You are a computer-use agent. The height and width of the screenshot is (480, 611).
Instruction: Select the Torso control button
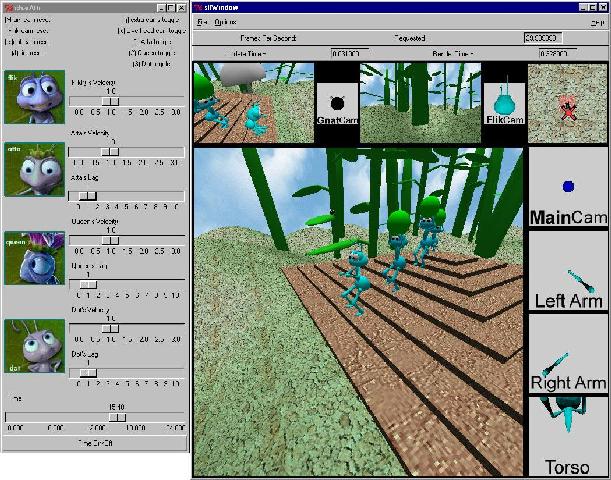point(568,436)
